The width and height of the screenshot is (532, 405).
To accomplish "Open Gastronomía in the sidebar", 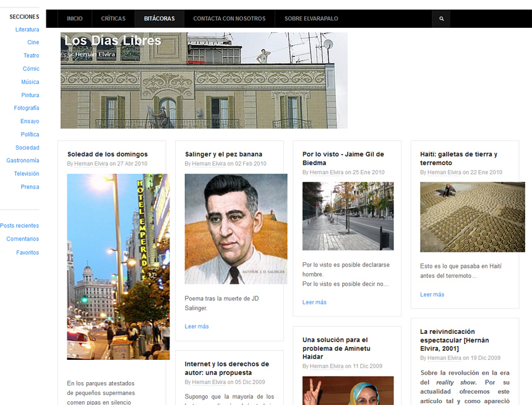I will 23,161.
